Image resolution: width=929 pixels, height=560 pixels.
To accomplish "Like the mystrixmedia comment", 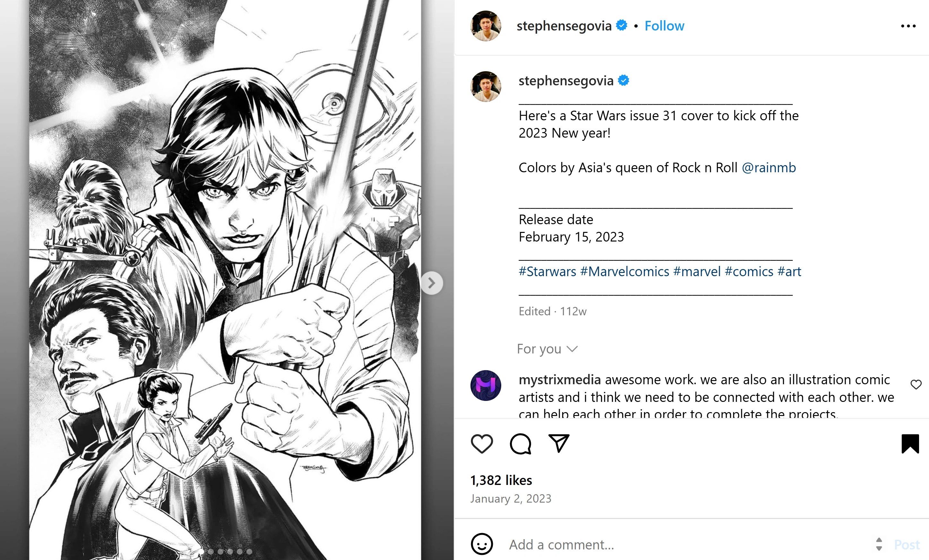I will coord(916,384).
